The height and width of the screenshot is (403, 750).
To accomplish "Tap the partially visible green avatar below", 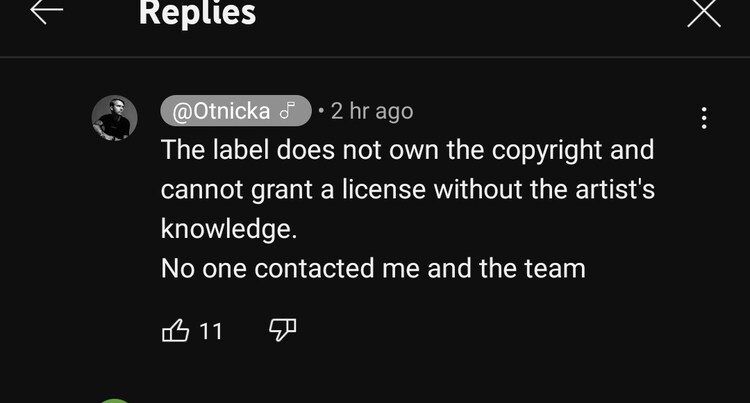I will pos(115,399).
